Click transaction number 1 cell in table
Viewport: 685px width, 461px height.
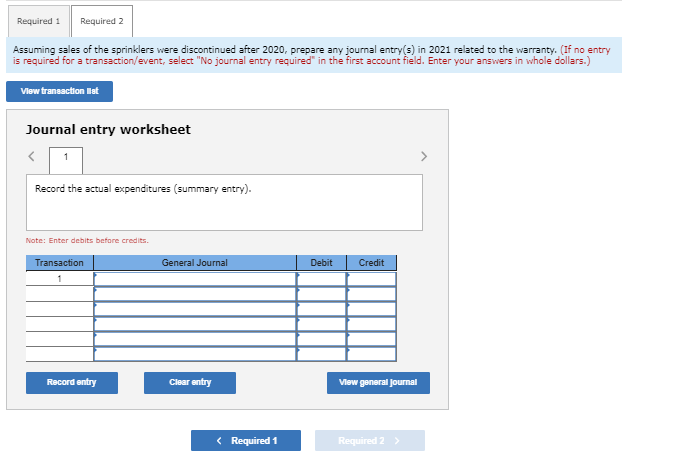59,279
